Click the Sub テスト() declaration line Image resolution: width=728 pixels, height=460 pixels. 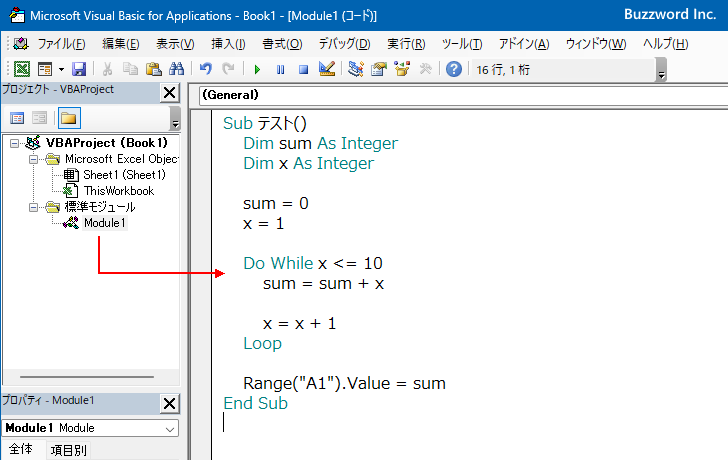[265, 123]
